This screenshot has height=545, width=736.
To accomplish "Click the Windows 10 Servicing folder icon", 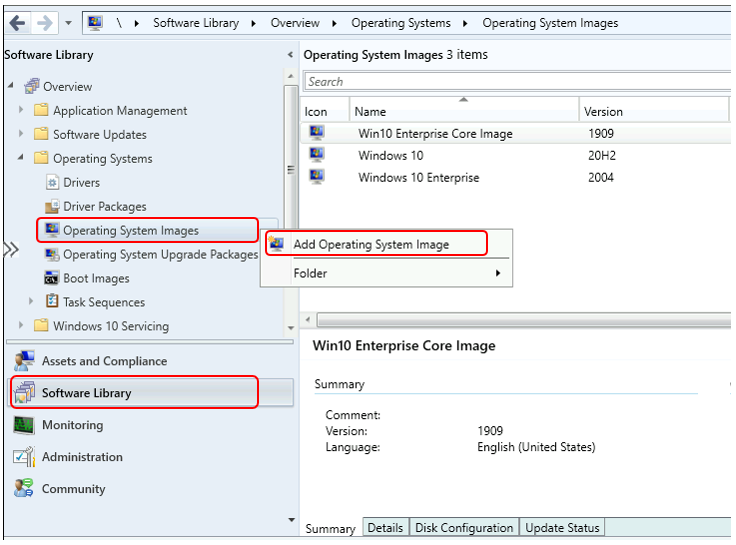I will [41, 325].
